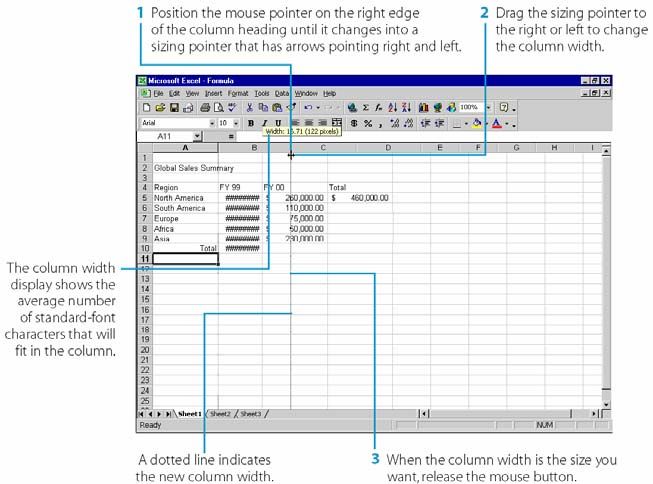Toggle Align Right
Screen dimensions: 653x484
coord(323,123)
